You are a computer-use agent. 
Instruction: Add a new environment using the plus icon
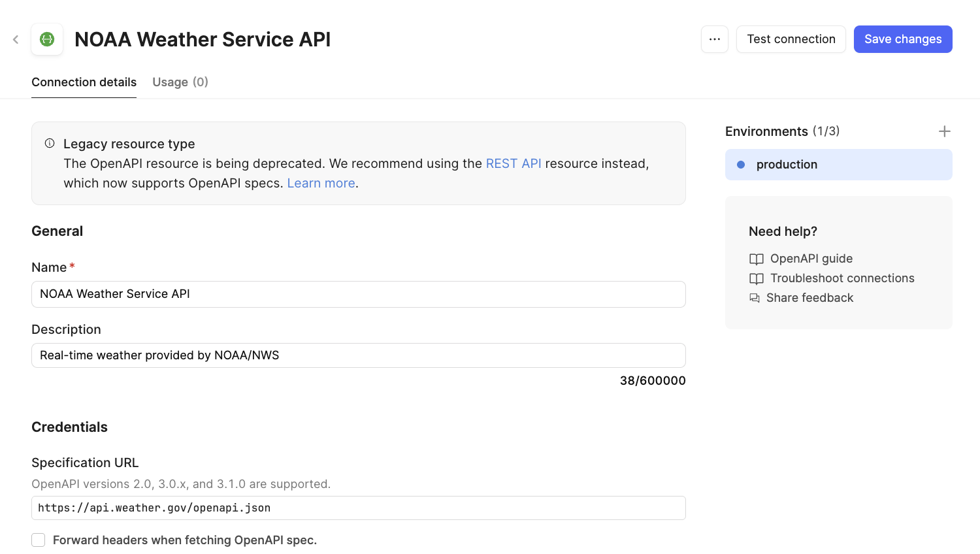(x=944, y=131)
